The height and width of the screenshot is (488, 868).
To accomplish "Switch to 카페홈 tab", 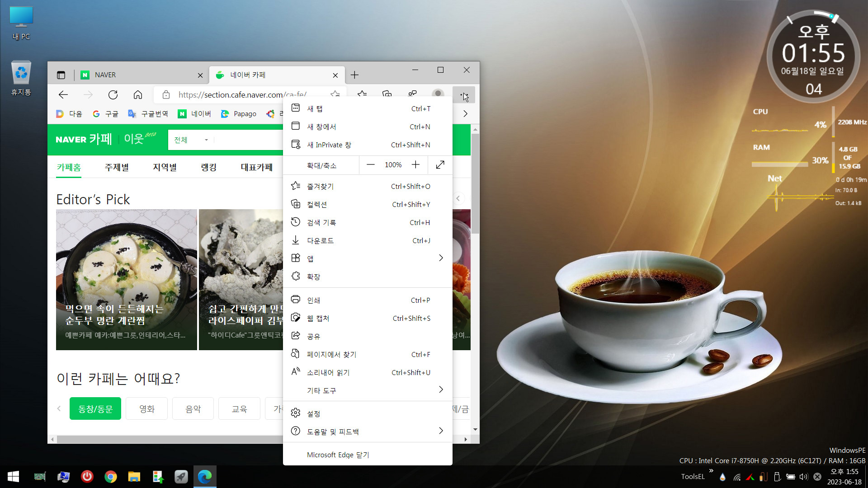I will (69, 167).
